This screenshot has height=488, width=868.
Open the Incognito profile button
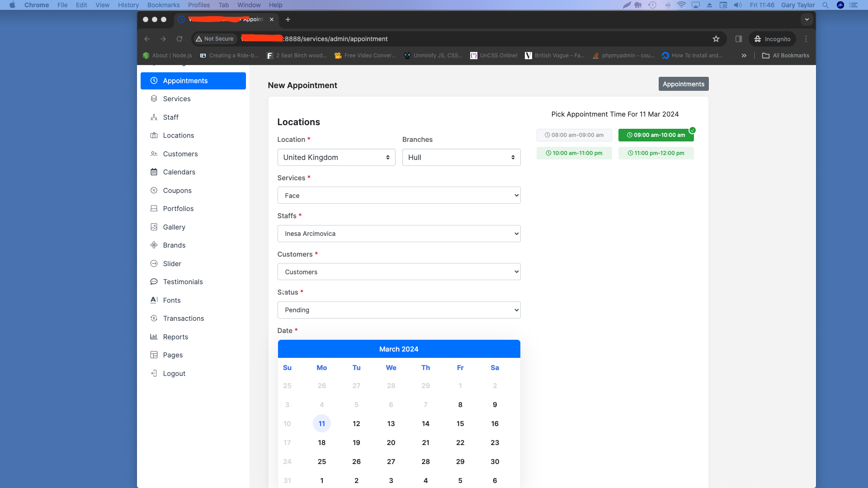tap(773, 39)
